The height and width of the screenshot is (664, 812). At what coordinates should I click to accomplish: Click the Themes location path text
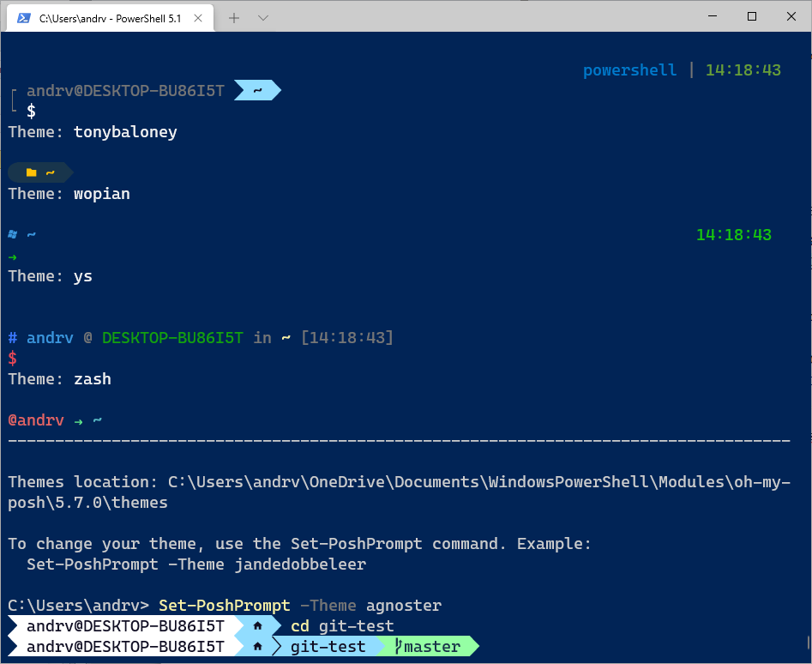coord(399,492)
